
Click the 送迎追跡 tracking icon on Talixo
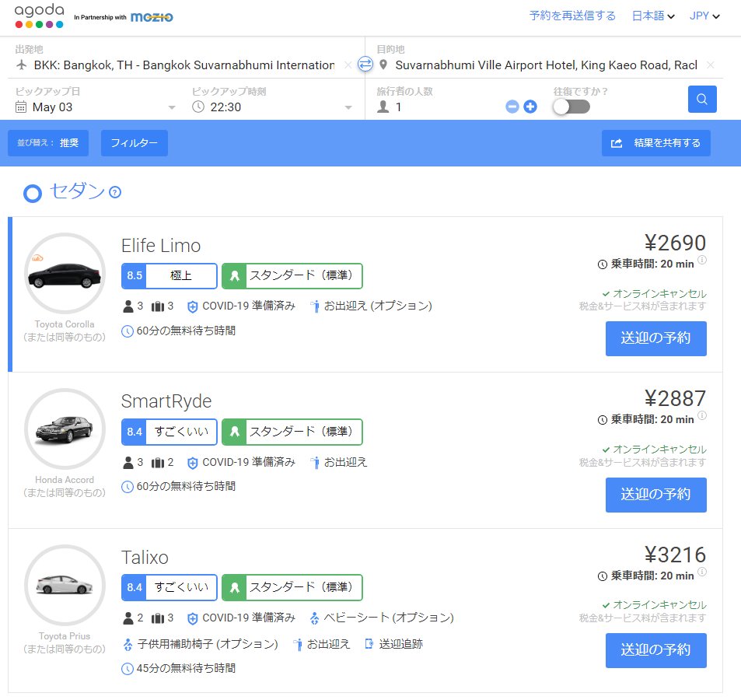point(369,644)
